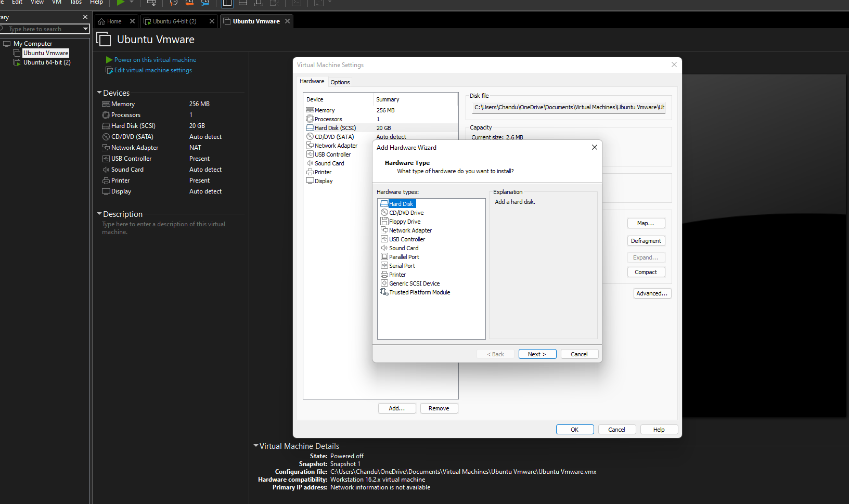Click Sound Card icon in Devices panel
Image resolution: width=849 pixels, height=504 pixels.
106,170
